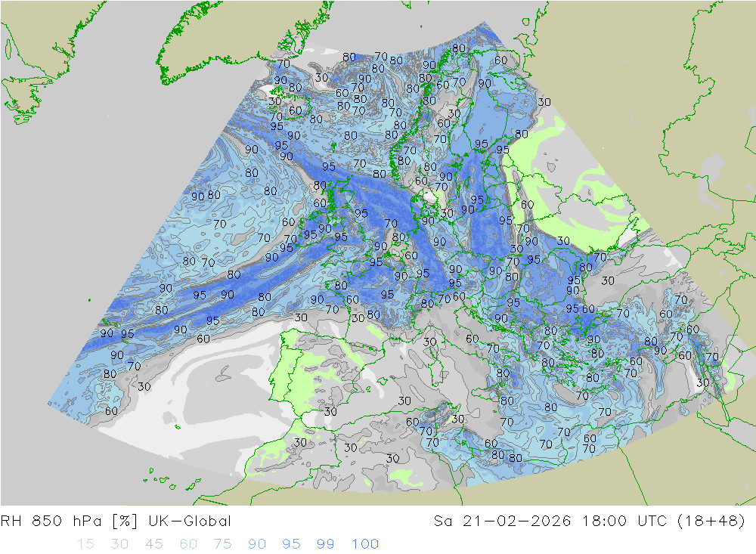
Task: Click legend value 99
Action: click(325, 544)
